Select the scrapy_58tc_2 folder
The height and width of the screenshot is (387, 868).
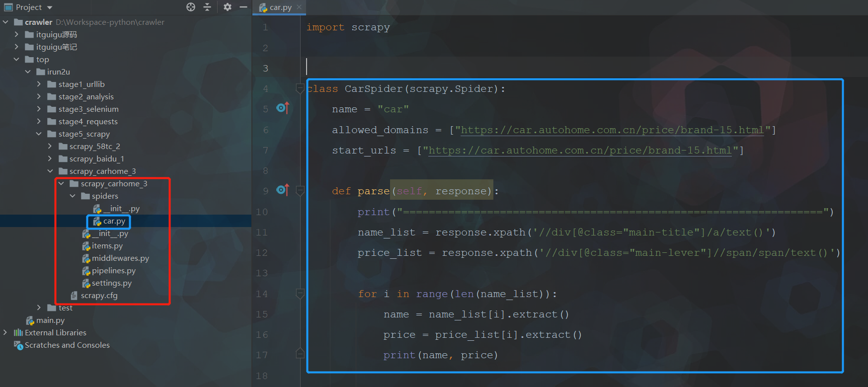95,147
